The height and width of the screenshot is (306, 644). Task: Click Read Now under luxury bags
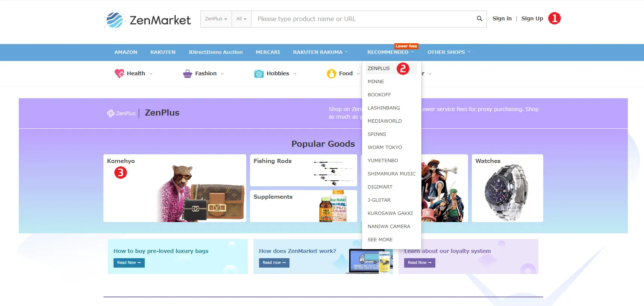129,263
